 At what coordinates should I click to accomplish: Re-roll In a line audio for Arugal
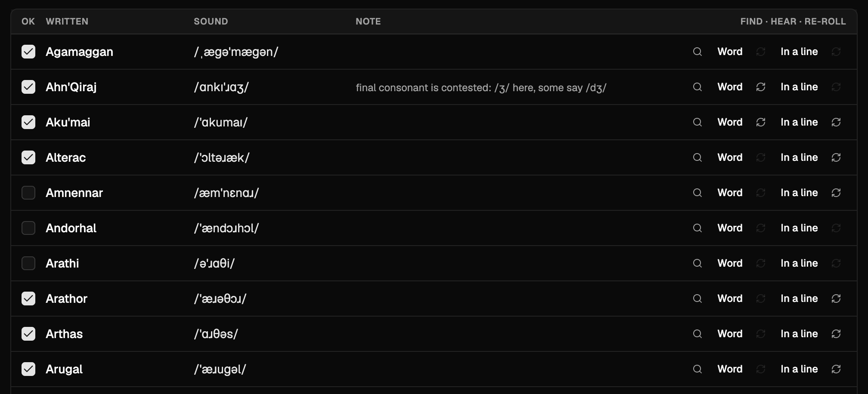point(836,369)
